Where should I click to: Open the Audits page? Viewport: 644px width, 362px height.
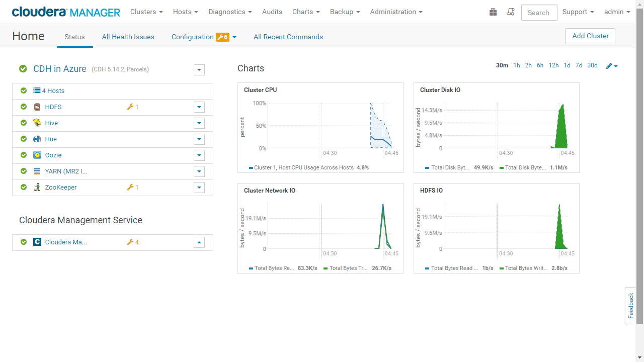(272, 12)
